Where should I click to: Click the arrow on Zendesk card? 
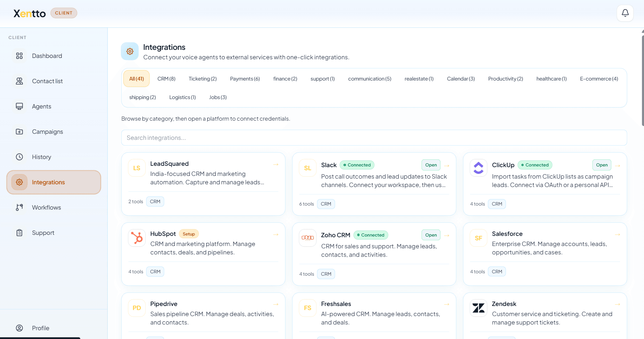tap(617, 304)
